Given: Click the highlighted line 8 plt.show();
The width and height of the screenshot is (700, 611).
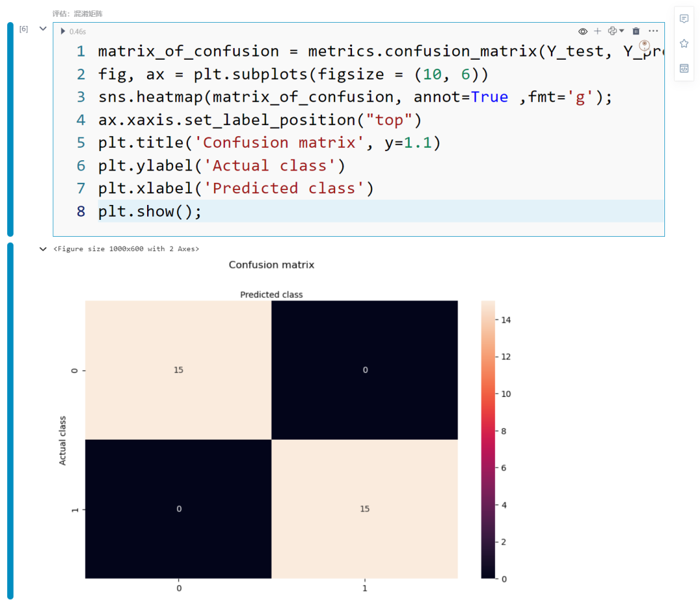Looking at the screenshot, I should click(x=380, y=211).
